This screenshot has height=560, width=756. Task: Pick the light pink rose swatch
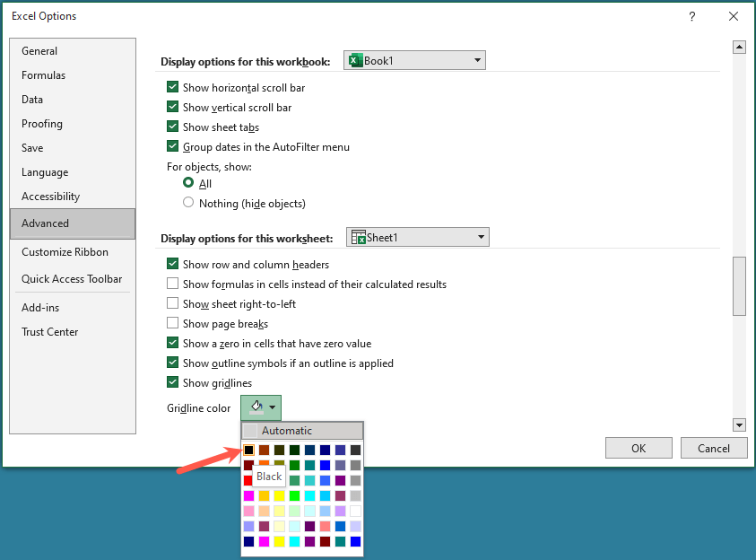coord(248,511)
